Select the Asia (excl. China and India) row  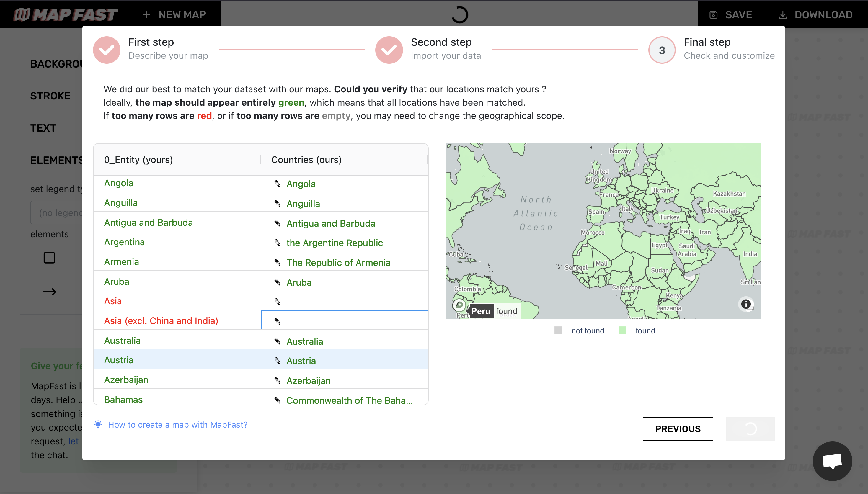click(161, 320)
